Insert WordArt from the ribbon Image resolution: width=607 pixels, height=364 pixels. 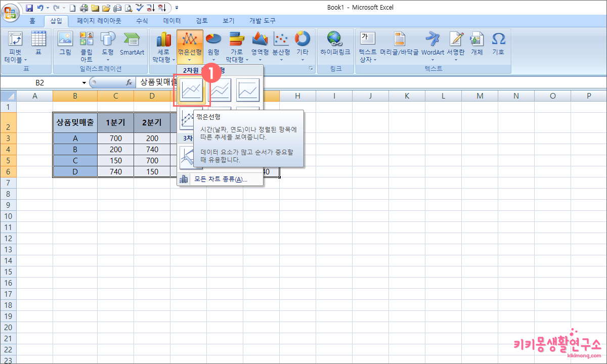point(432,39)
